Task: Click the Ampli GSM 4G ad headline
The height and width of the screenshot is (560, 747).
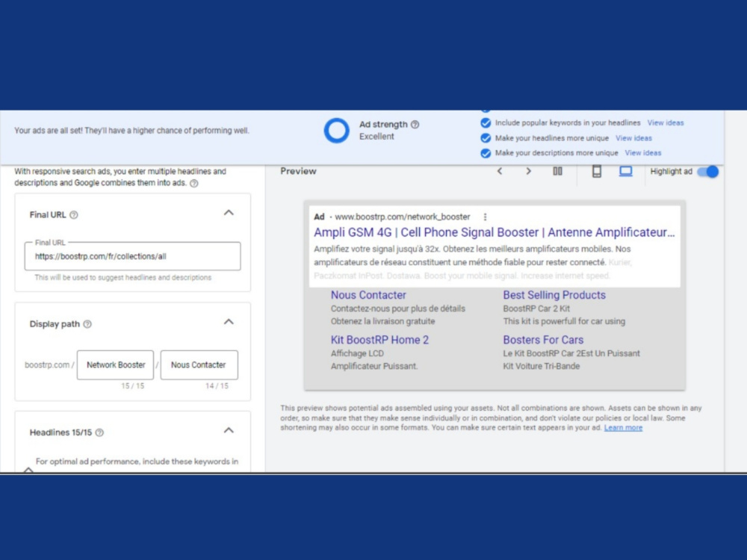Action: (x=494, y=232)
